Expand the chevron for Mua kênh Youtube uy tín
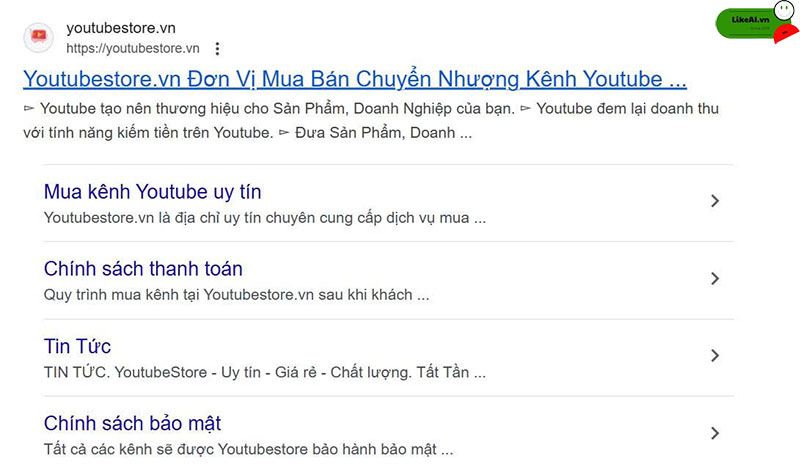The width and height of the screenshot is (800, 472). click(x=715, y=201)
